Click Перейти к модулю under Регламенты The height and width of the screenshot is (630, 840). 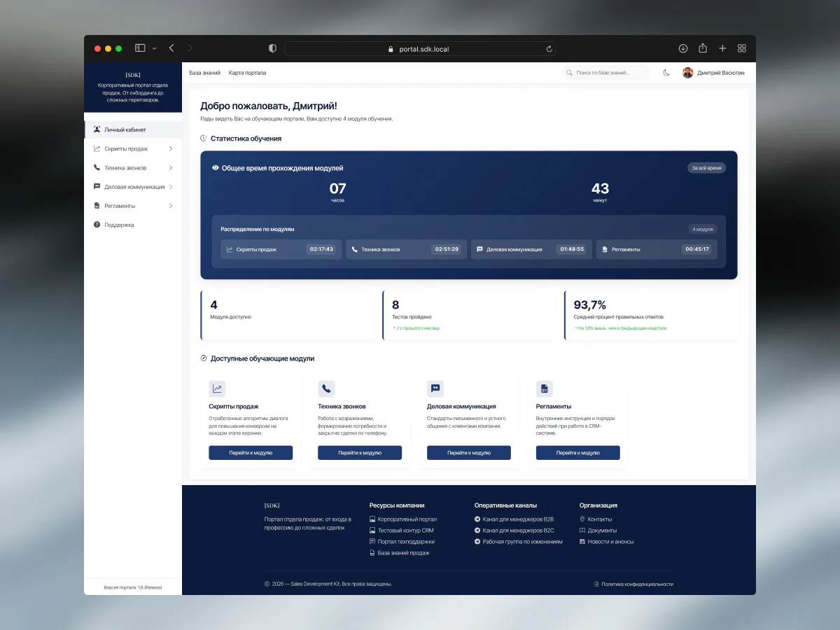point(578,453)
